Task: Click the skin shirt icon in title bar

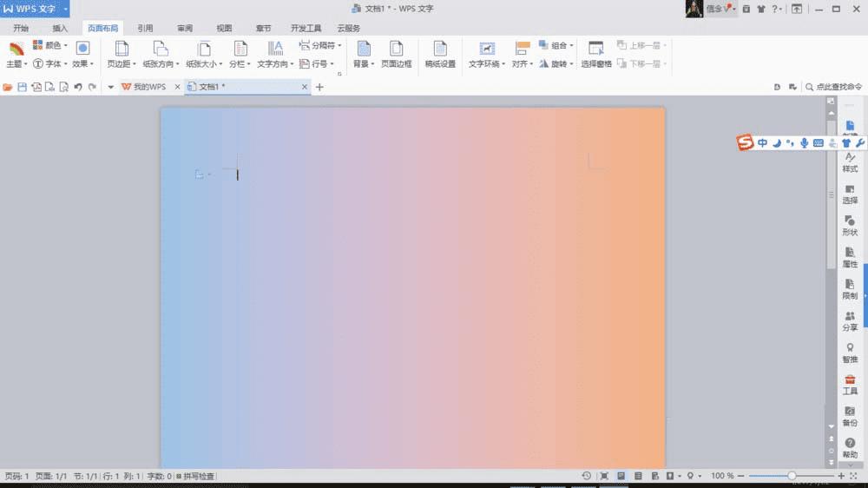Action: [761, 9]
